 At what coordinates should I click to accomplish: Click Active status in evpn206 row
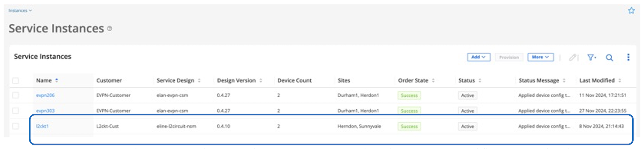tap(467, 95)
